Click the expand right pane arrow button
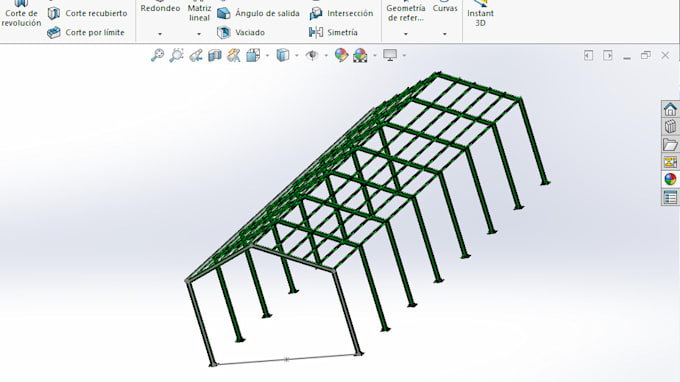 [x=608, y=56]
